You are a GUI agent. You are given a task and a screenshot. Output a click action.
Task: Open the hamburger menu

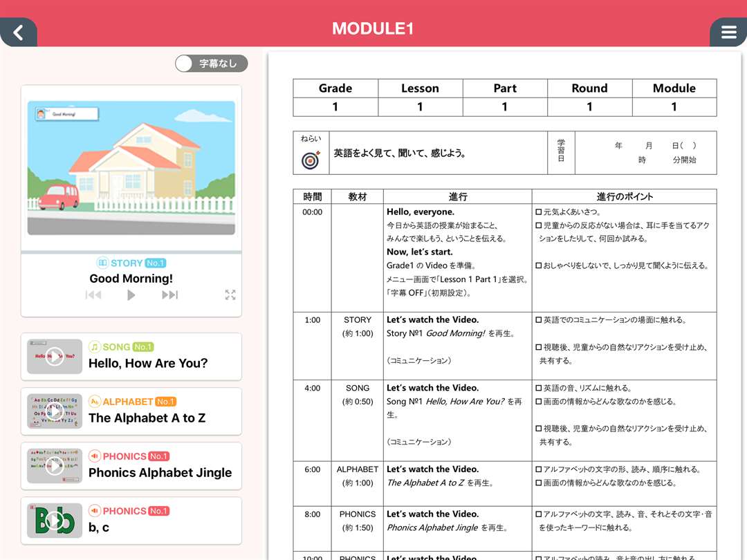(728, 32)
